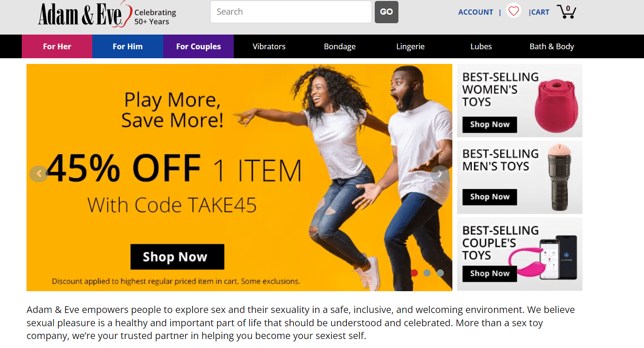Click Shop Now on the 45% OFF banner
This screenshot has height=348, width=644.
click(x=177, y=257)
